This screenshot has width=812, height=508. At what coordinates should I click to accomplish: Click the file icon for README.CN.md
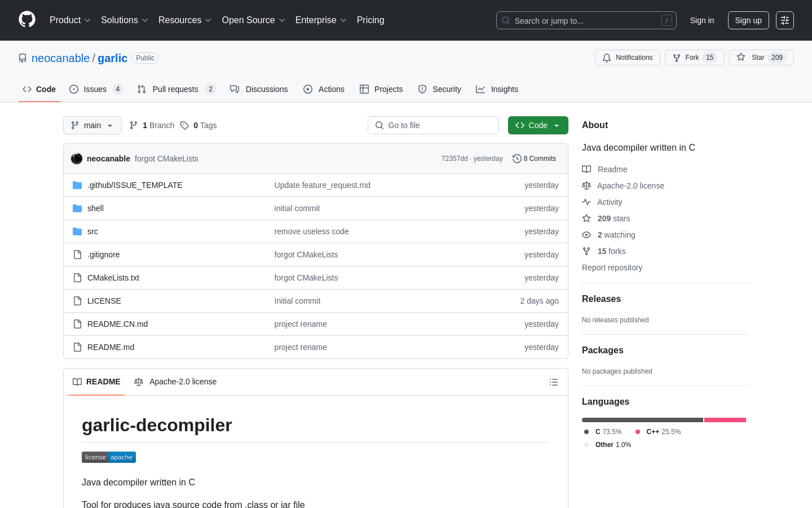click(77, 324)
